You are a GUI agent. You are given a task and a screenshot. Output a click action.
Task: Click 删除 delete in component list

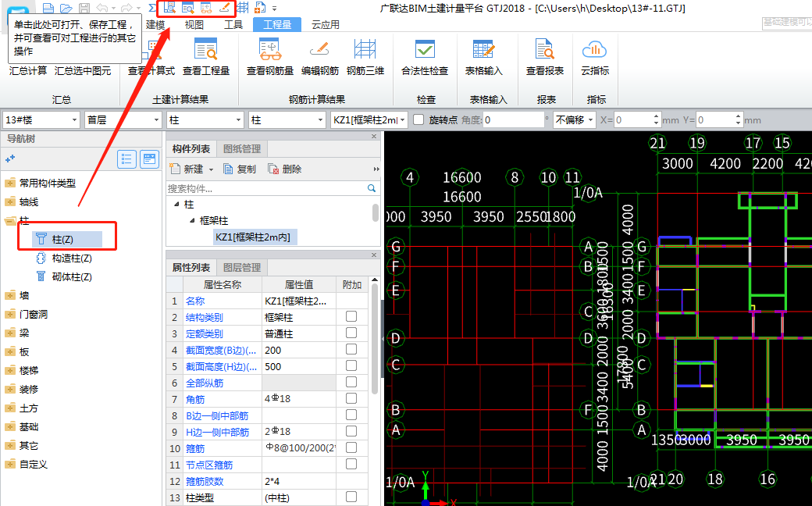284,169
